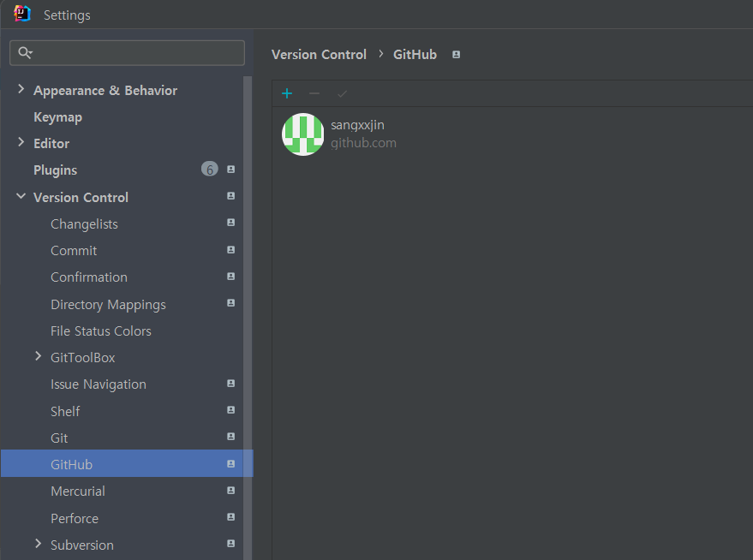Click the IntelliJ IDEA logo in title bar

(22, 14)
